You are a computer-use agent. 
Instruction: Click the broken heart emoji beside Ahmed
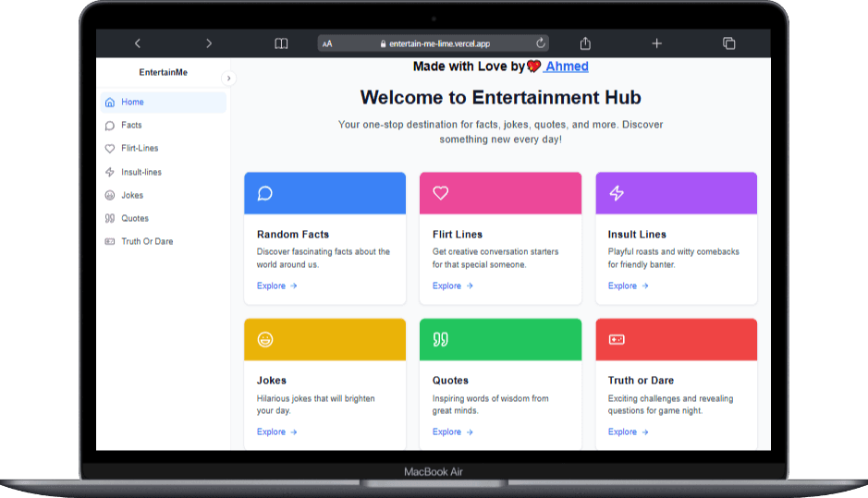pyautogui.click(x=533, y=67)
